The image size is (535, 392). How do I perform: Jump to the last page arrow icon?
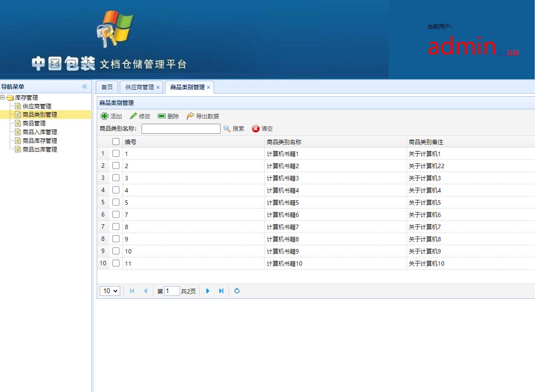point(221,291)
